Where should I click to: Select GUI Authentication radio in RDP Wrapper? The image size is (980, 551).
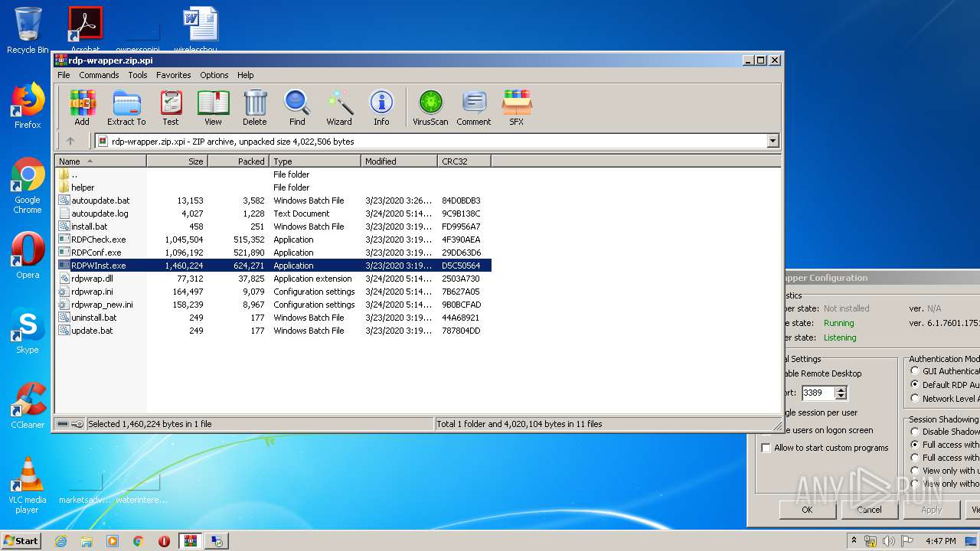pyautogui.click(x=915, y=371)
